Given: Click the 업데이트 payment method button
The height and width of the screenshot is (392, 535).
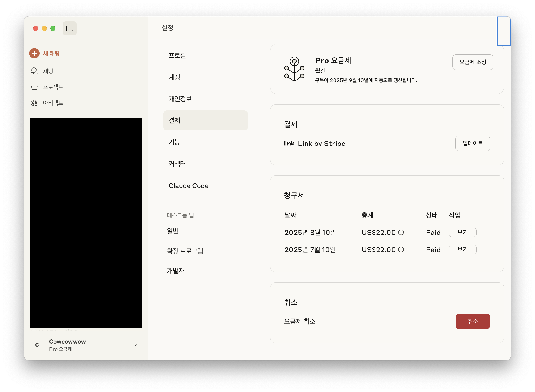Looking at the screenshot, I should (x=472, y=143).
